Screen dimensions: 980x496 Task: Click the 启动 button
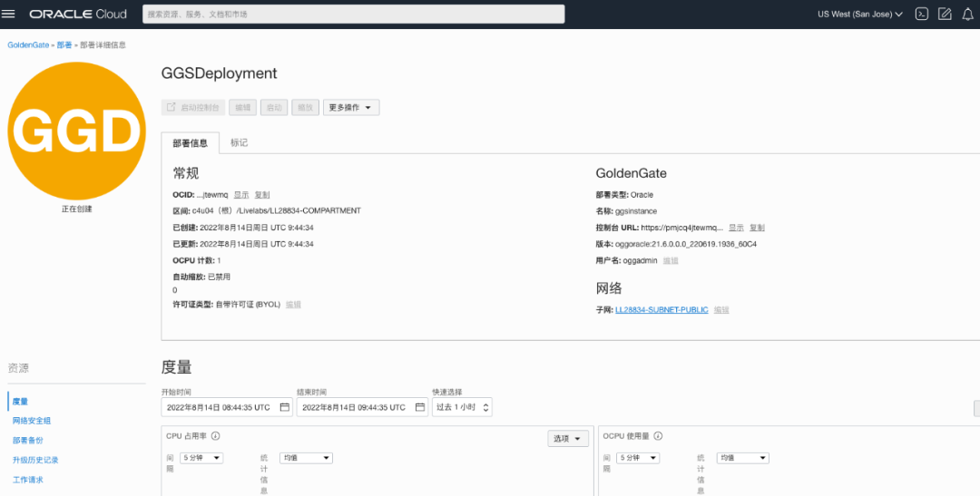click(274, 107)
